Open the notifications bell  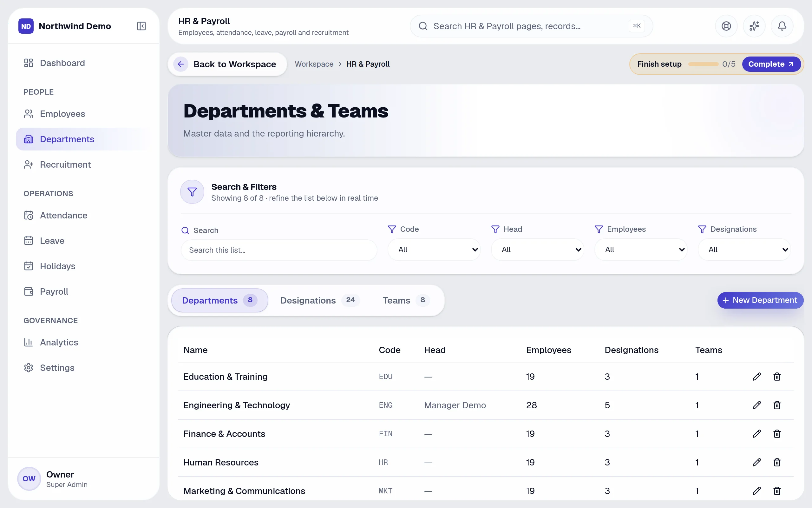tap(782, 26)
